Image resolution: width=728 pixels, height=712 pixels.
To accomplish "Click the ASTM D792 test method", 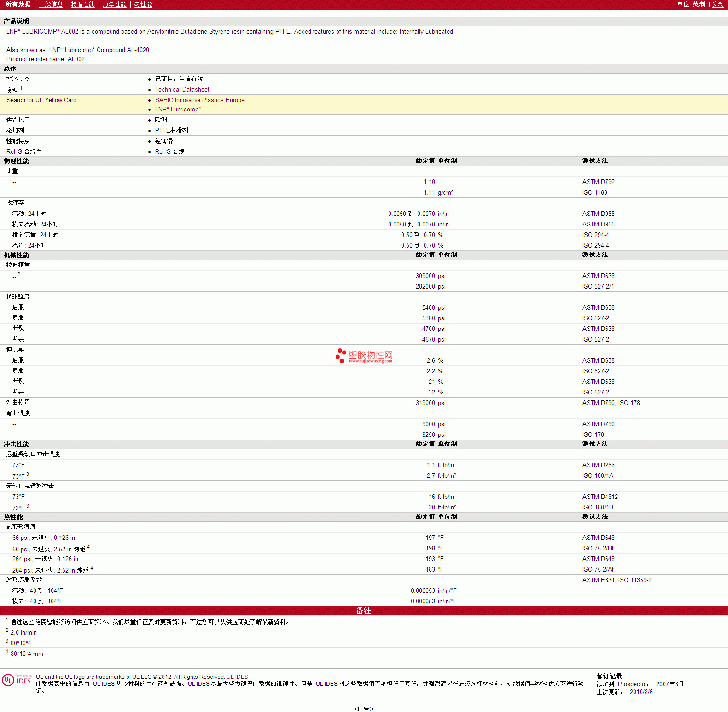I will [x=598, y=182].
